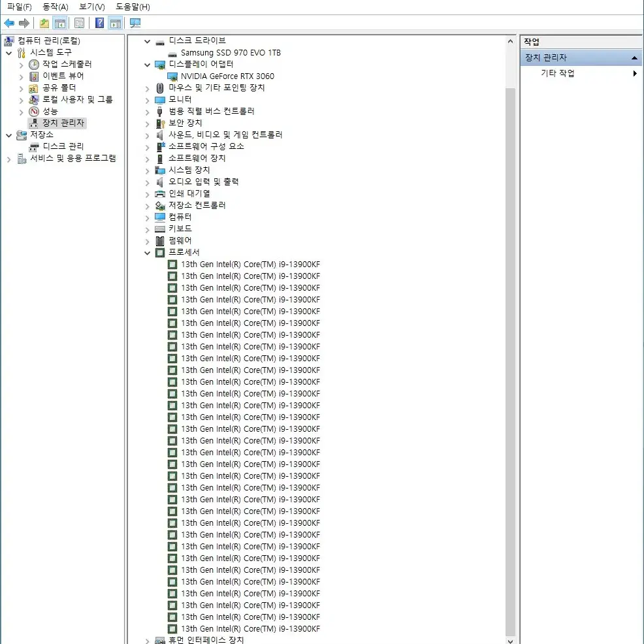The image size is (644, 644).
Task: Click the Properties toolbar icon
Action: click(79, 24)
